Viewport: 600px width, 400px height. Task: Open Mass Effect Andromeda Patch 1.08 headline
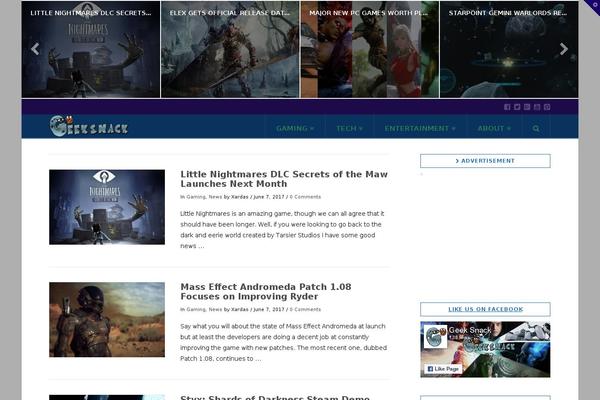[266, 292]
